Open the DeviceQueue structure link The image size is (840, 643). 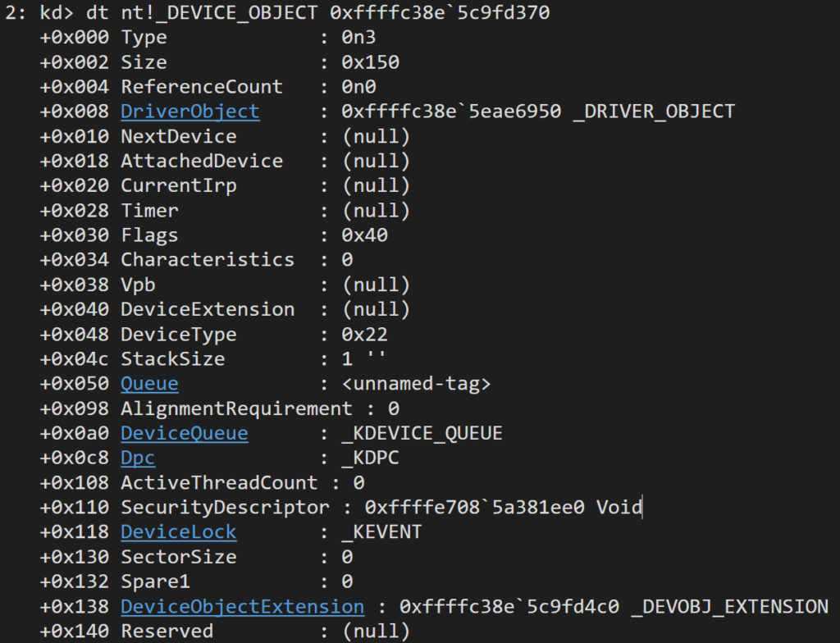(185, 433)
